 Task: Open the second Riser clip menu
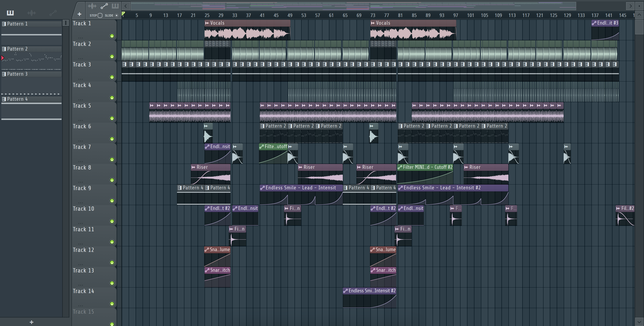pos(300,167)
